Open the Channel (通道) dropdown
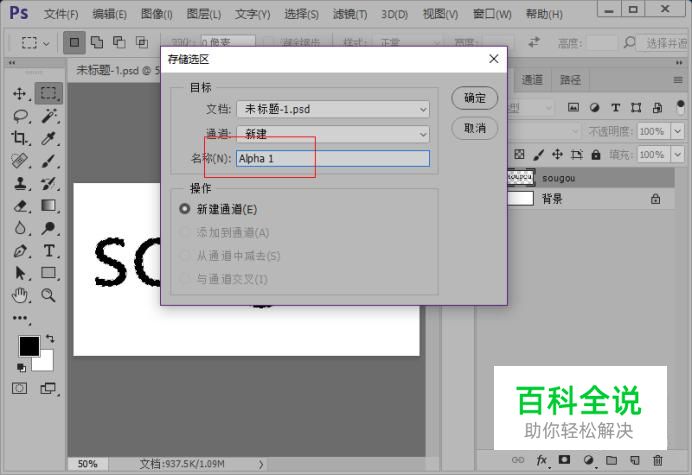The width and height of the screenshot is (692, 475). point(333,134)
